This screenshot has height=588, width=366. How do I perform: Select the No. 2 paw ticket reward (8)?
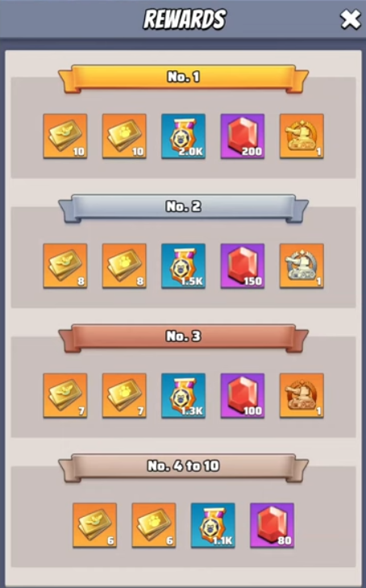coord(124,266)
